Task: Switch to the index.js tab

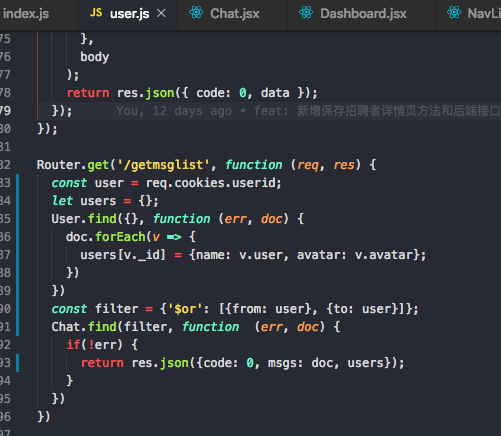Action: (x=26, y=14)
